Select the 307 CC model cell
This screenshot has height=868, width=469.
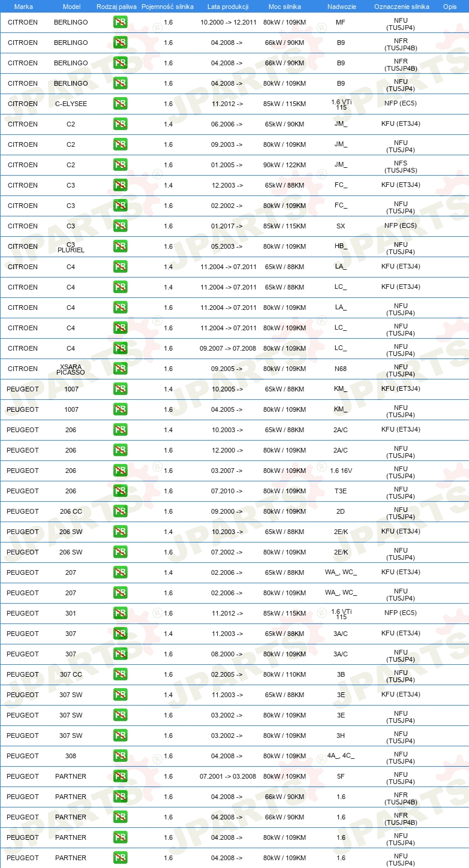coord(71,674)
